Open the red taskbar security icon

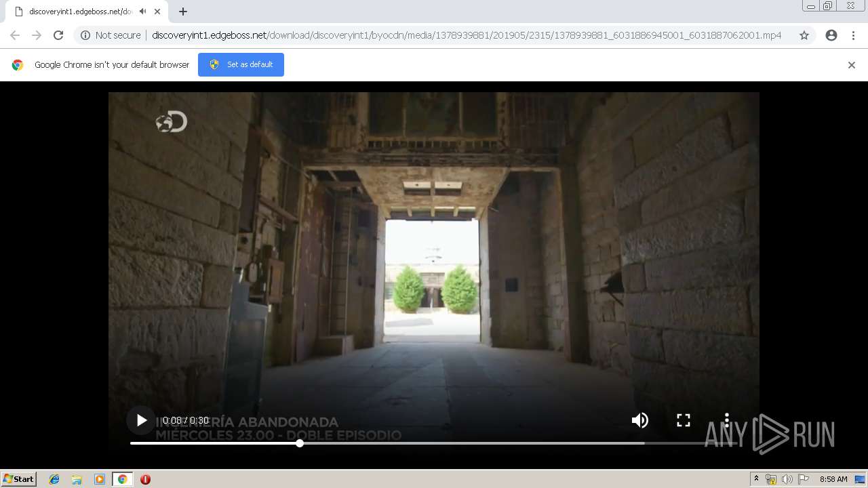point(145,479)
